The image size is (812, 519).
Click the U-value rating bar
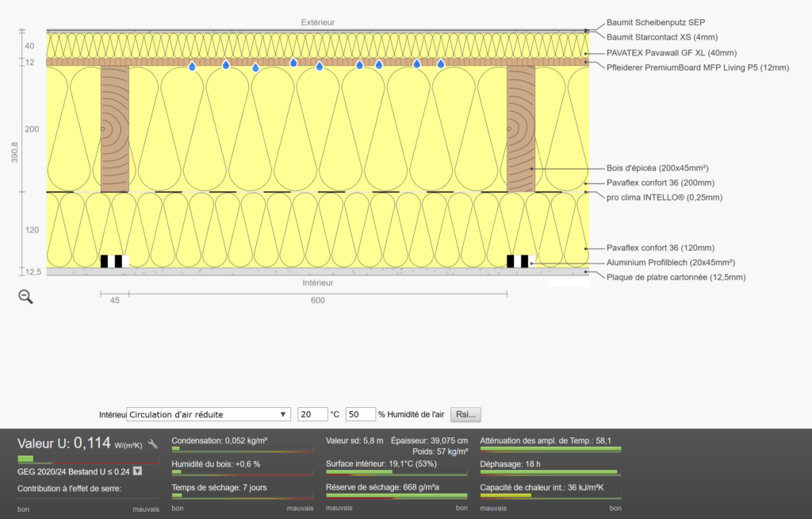click(x=88, y=459)
